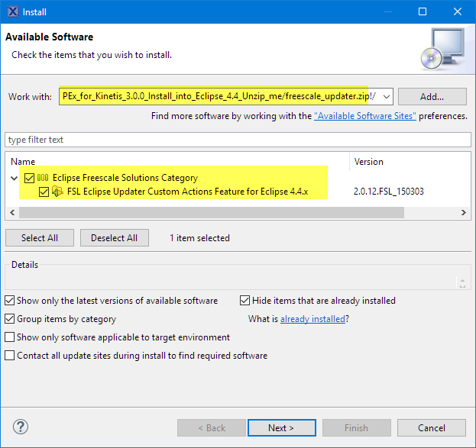Click the help question mark icon
This screenshot has width=476, height=448.
pos(21,427)
